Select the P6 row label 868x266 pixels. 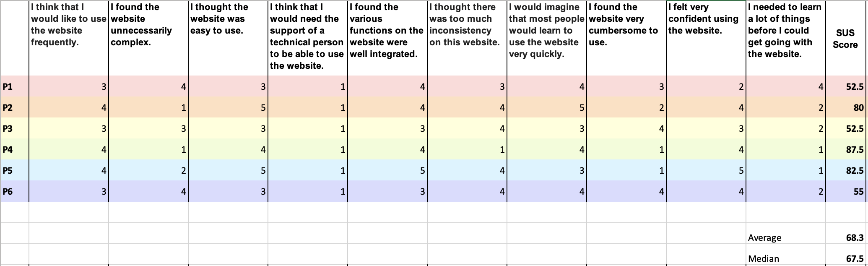point(14,192)
